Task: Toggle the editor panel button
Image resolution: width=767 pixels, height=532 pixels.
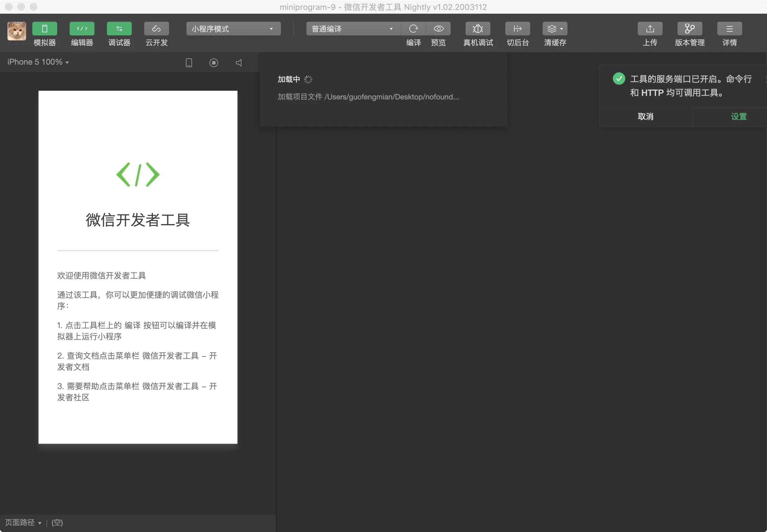Action: [82, 29]
